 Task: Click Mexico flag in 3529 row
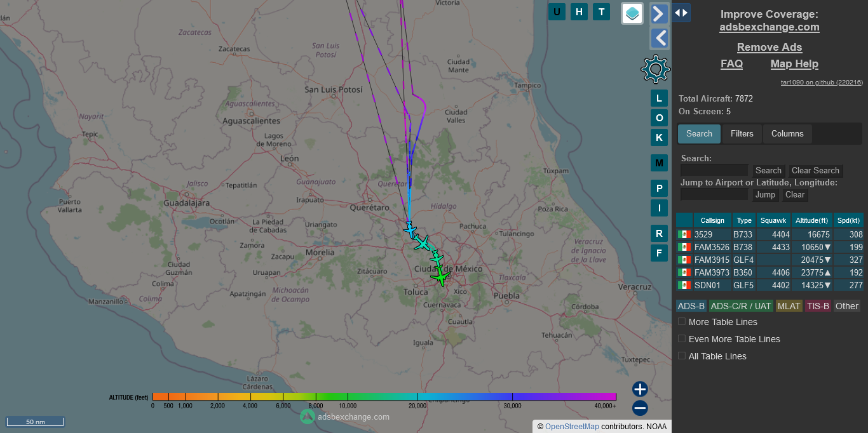[x=684, y=234]
